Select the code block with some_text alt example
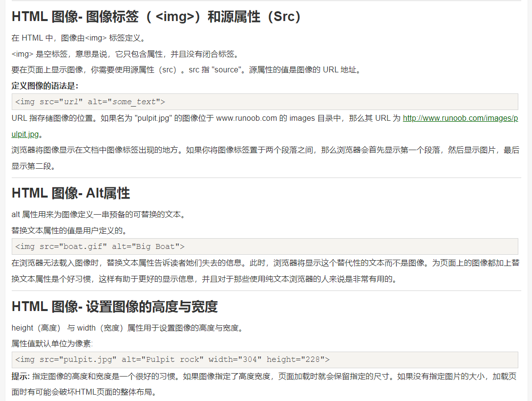The image size is (532, 401). tap(91, 102)
